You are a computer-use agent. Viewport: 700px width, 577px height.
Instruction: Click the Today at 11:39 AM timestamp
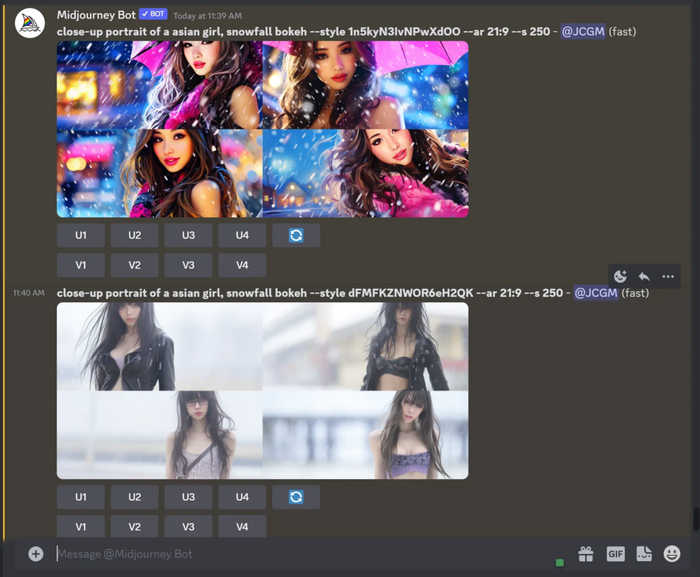point(207,16)
